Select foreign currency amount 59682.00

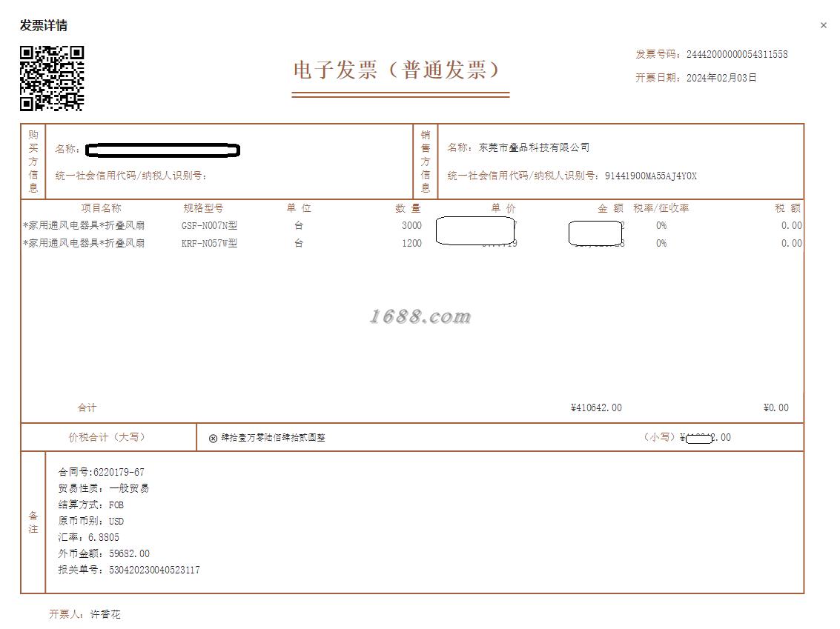click(x=129, y=553)
